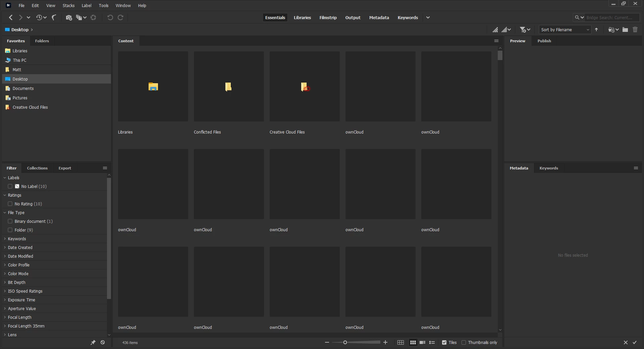Screen dimensions: 644x349
Task: Go back to the previous folder
Action: (x=11, y=17)
